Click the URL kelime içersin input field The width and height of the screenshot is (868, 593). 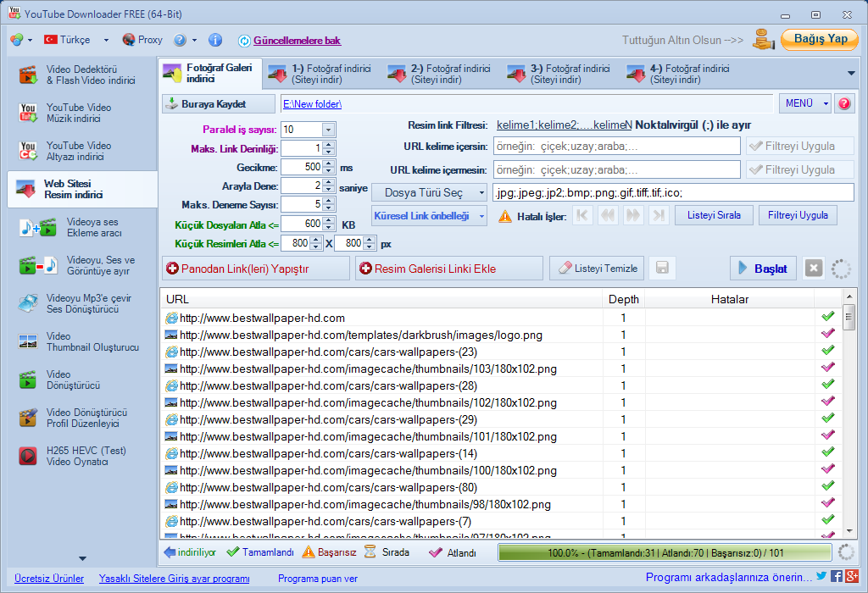point(616,146)
